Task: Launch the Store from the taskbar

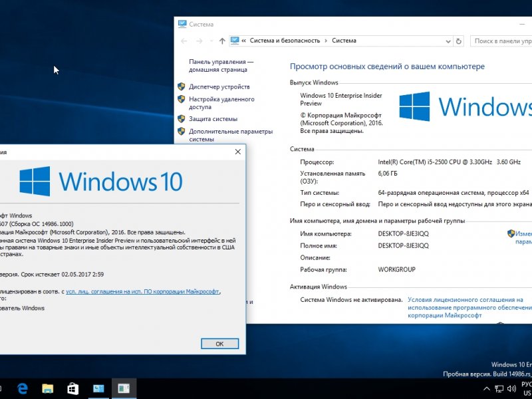Action: (72, 388)
